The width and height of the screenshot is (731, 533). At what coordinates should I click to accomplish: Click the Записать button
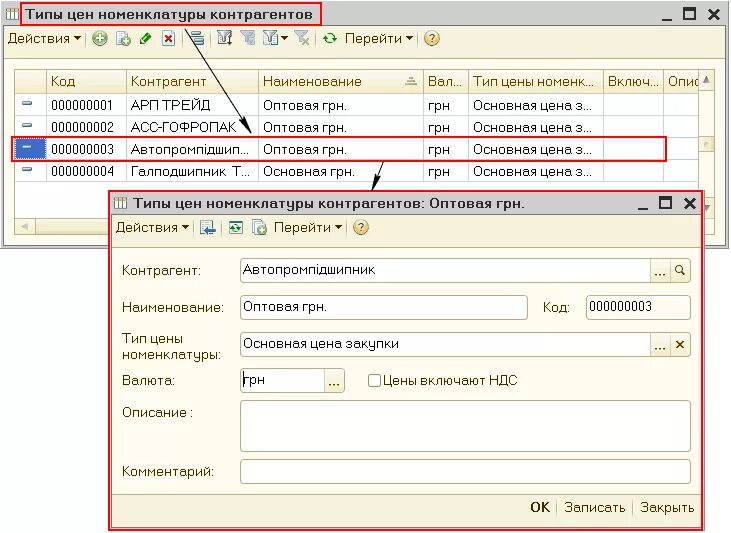tap(594, 507)
